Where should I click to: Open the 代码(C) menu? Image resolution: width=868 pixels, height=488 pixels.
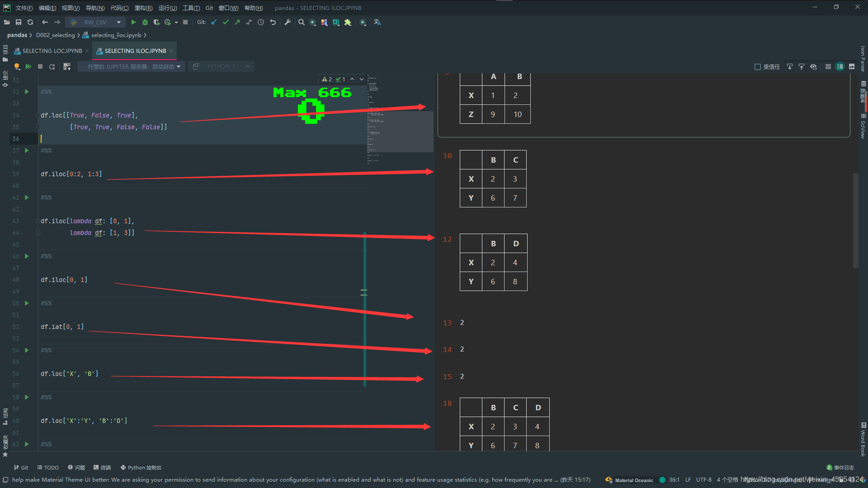coord(119,8)
